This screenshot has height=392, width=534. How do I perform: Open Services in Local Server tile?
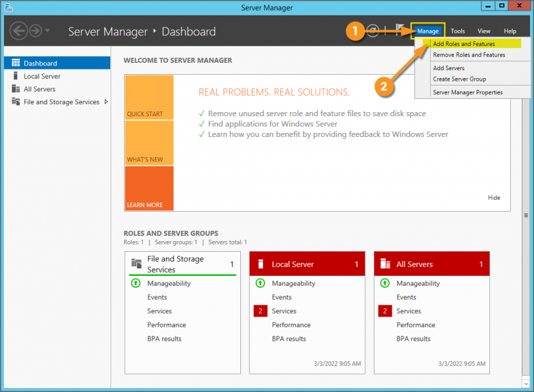point(284,311)
